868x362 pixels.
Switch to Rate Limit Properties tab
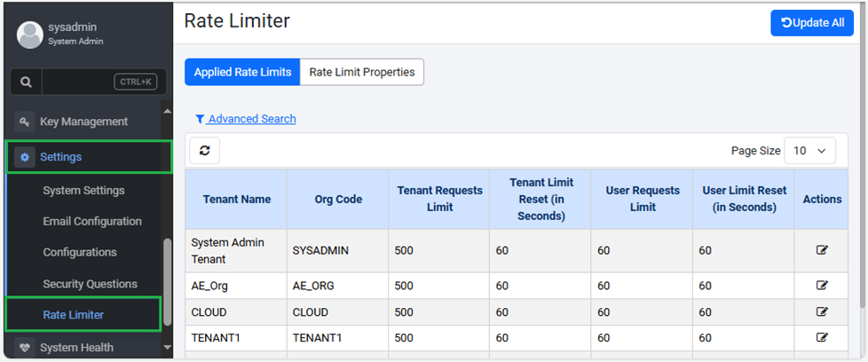coord(362,72)
